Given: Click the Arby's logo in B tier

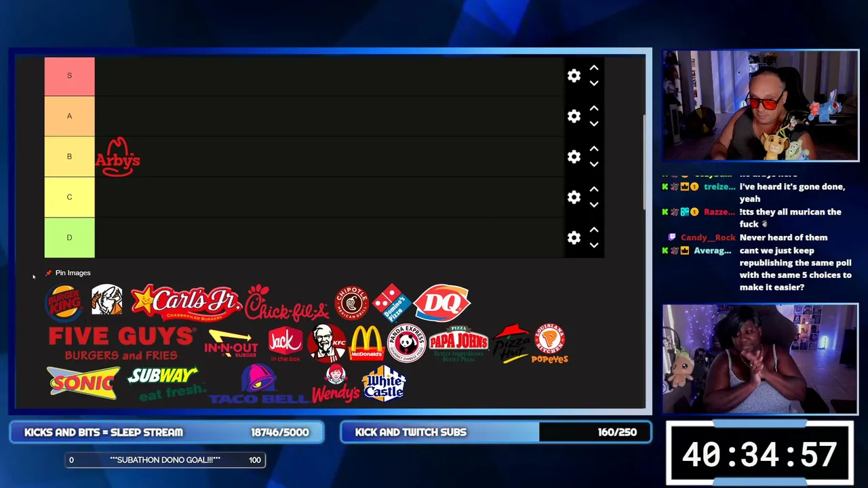Looking at the screenshot, I should (x=117, y=157).
